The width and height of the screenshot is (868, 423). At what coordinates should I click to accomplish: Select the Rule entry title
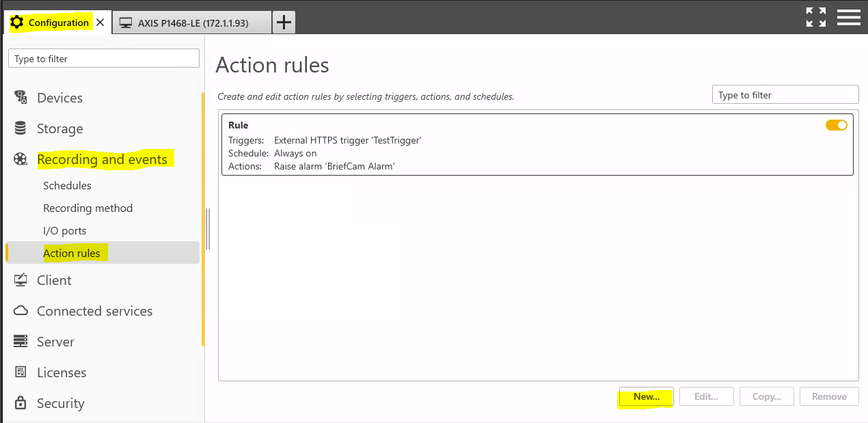pyautogui.click(x=238, y=125)
